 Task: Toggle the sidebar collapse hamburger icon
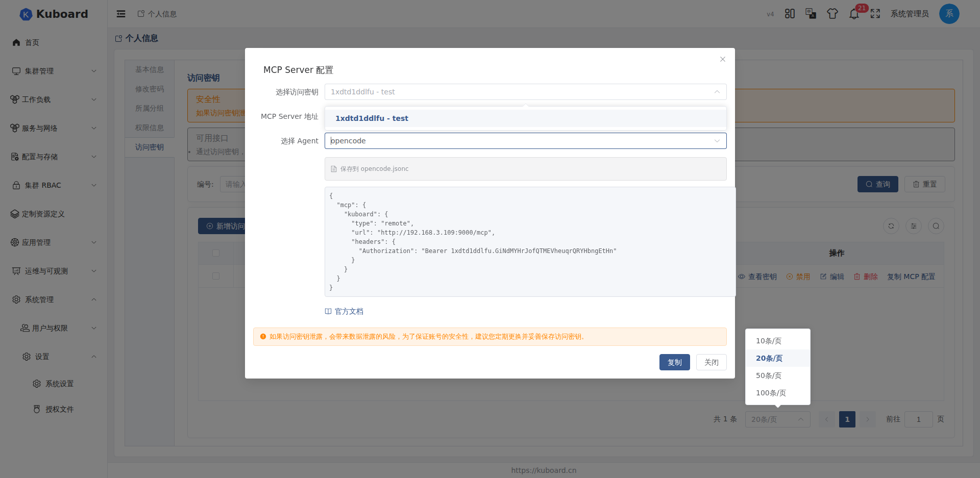121,14
